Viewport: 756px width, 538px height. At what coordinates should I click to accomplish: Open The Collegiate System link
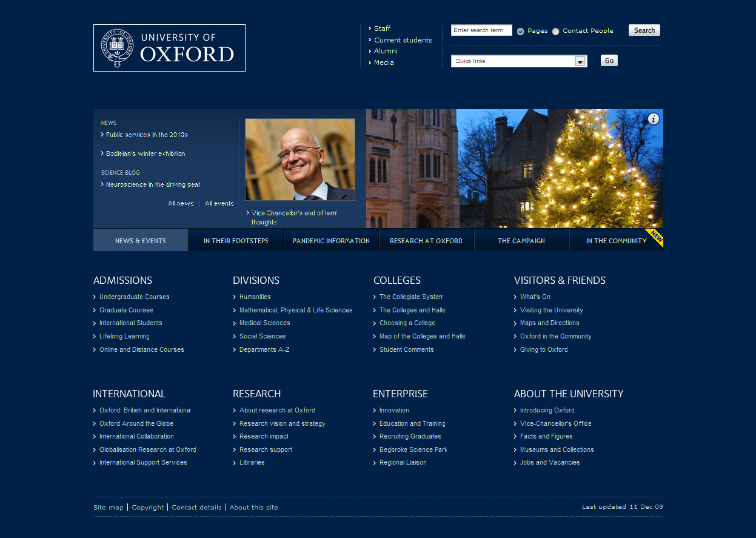click(x=411, y=297)
